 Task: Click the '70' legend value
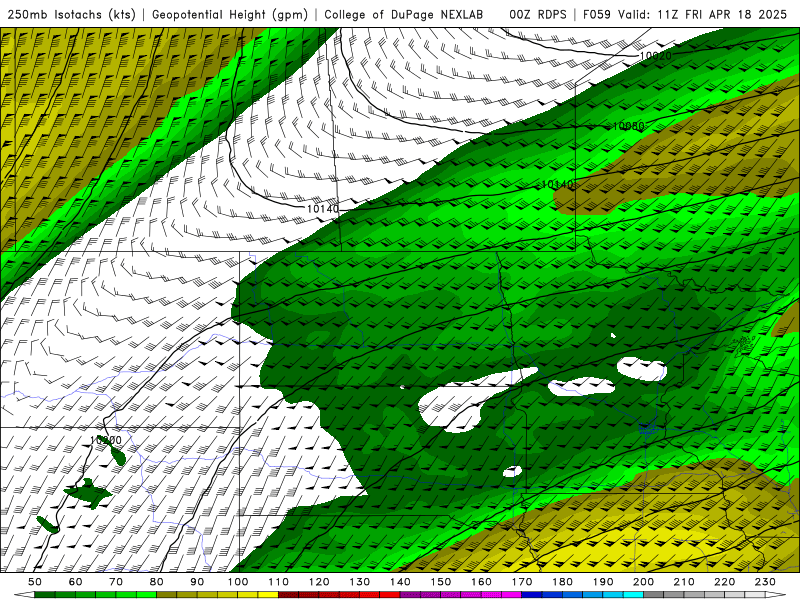pos(116,582)
